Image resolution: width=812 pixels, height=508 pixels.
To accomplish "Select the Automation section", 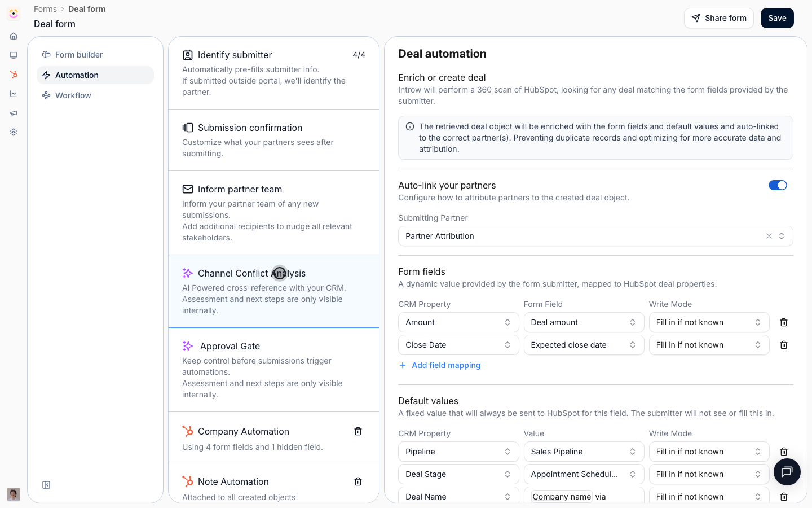I will [95, 75].
